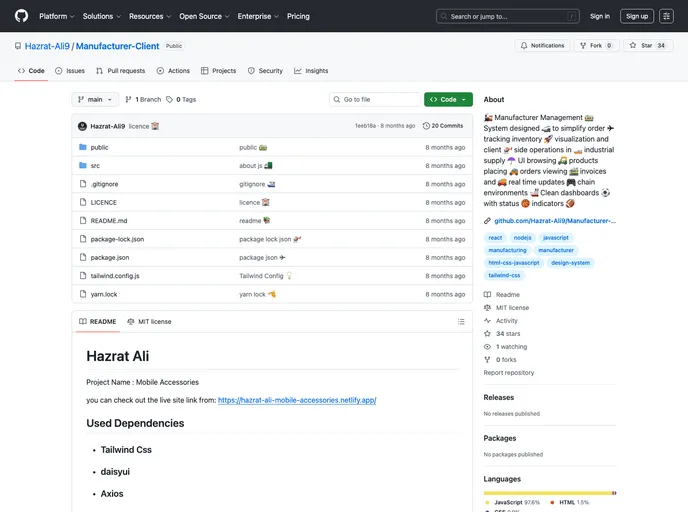Expand the green Code dropdown button
Viewport: 688px width, 512px height.
(x=448, y=100)
